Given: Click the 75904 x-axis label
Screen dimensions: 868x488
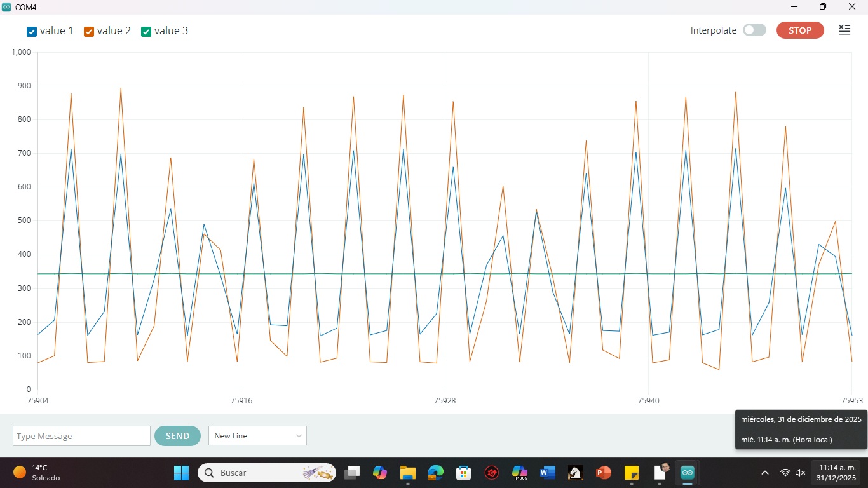Looking at the screenshot, I should coord(38,401).
